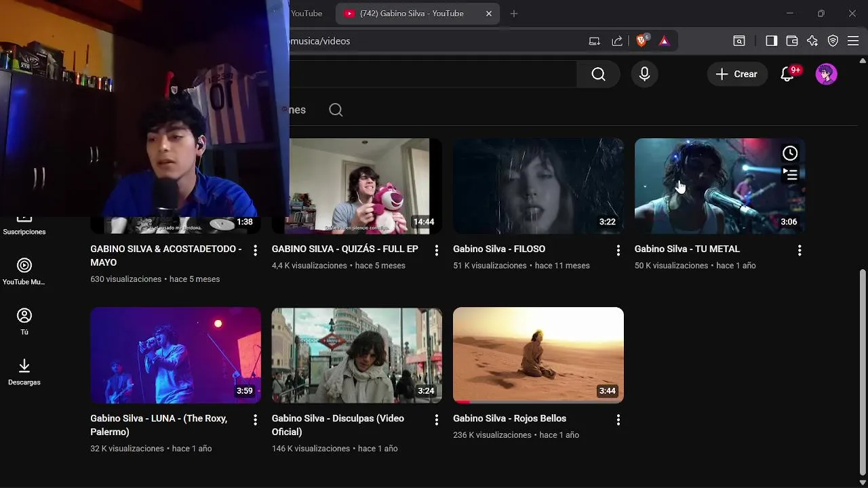Search within the channel with the magnifier
The width and height of the screenshot is (868, 488).
[336, 110]
